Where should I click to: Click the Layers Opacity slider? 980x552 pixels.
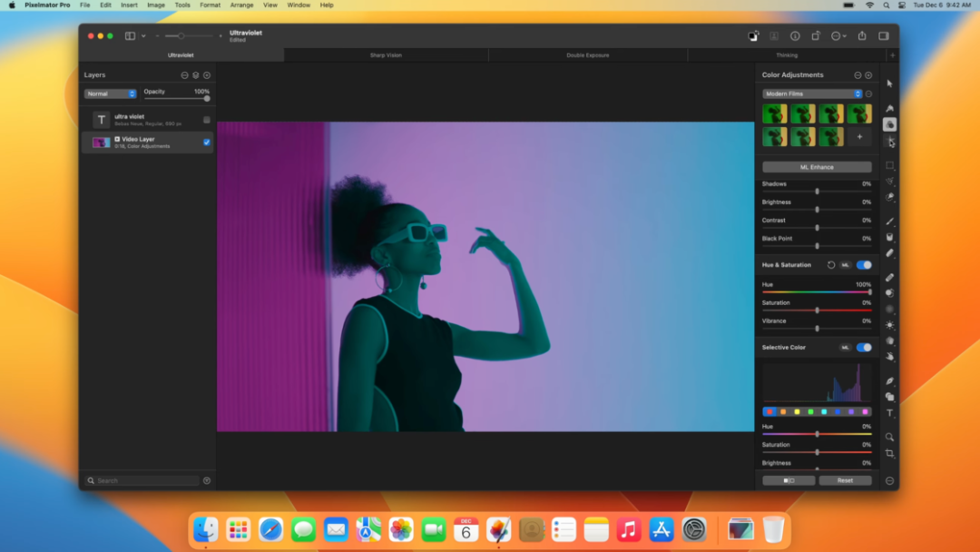[x=177, y=99]
